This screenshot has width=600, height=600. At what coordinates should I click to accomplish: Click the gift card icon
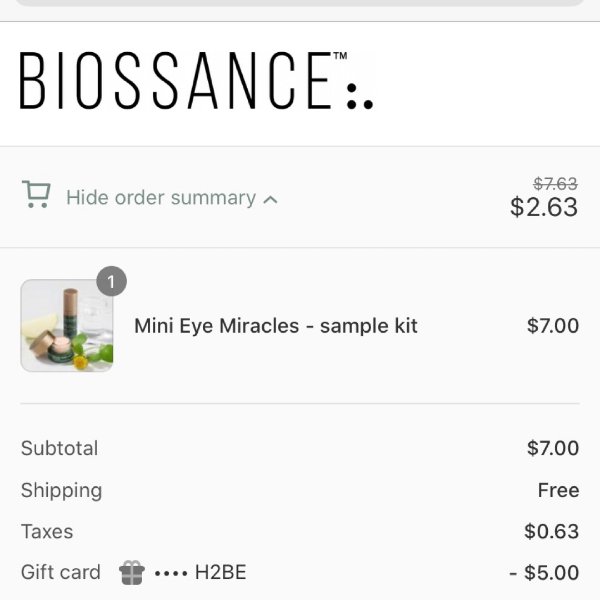[x=132, y=572]
